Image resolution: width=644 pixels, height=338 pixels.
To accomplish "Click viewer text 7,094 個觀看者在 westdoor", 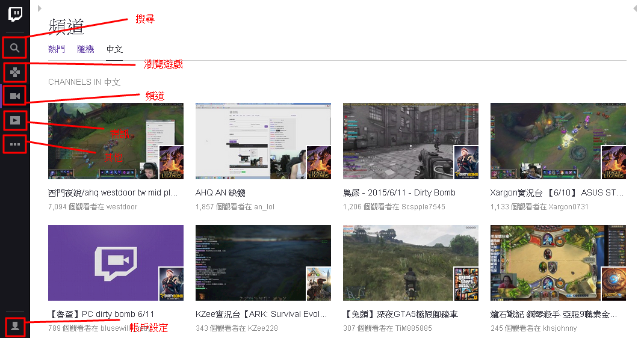I will click(93, 207).
